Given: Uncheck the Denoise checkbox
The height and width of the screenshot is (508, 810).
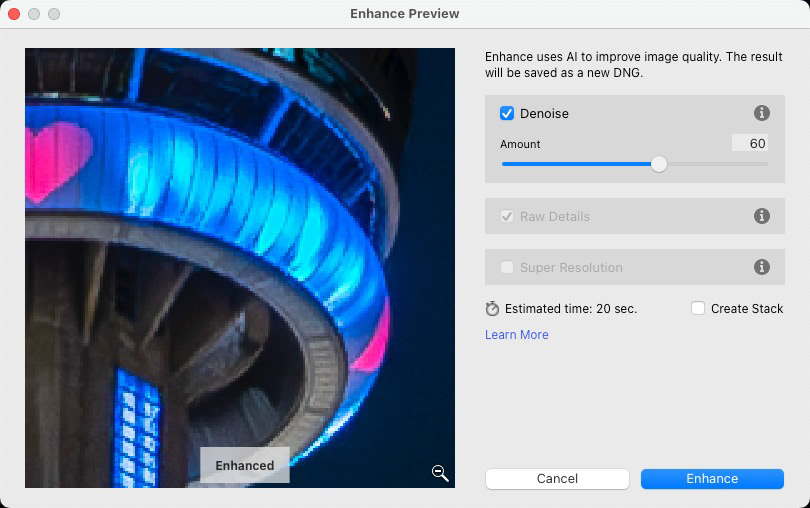Looking at the screenshot, I should pos(507,113).
